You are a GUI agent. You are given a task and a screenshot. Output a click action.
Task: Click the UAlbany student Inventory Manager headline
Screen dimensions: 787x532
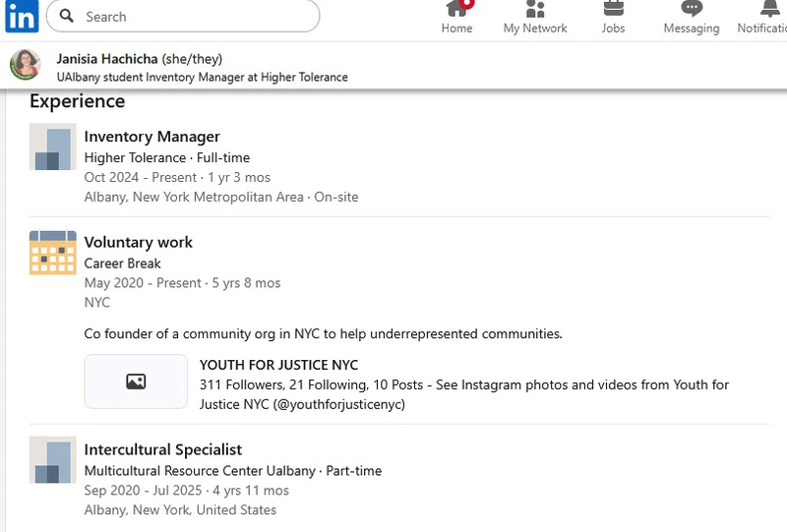point(203,77)
